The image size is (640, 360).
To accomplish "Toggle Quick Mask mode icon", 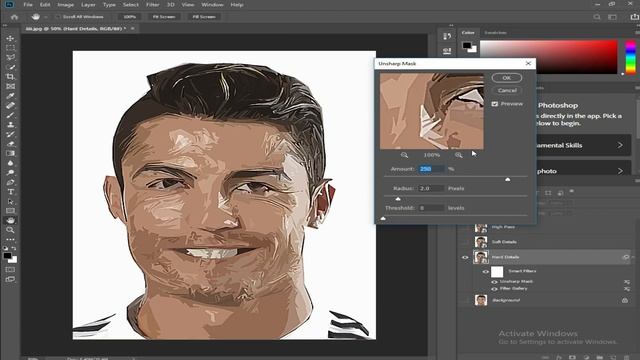I will [x=10, y=269].
